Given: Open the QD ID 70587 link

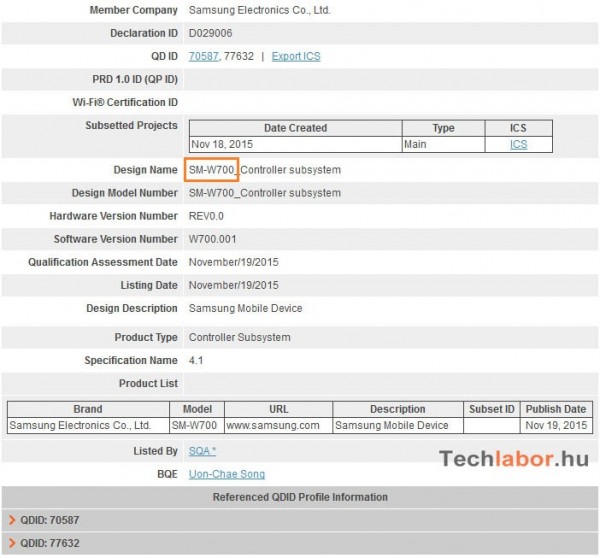Looking at the screenshot, I should pos(204,56).
